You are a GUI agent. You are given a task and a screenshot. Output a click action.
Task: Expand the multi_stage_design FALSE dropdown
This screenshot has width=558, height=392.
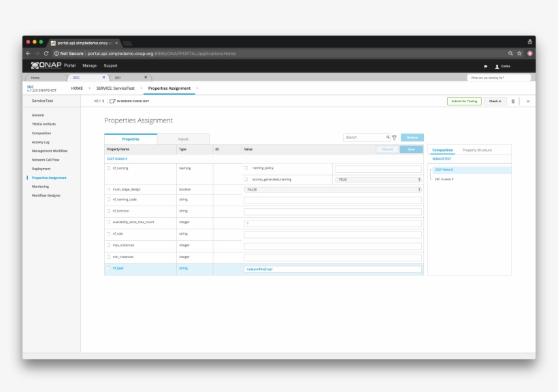click(x=333, y=189)
